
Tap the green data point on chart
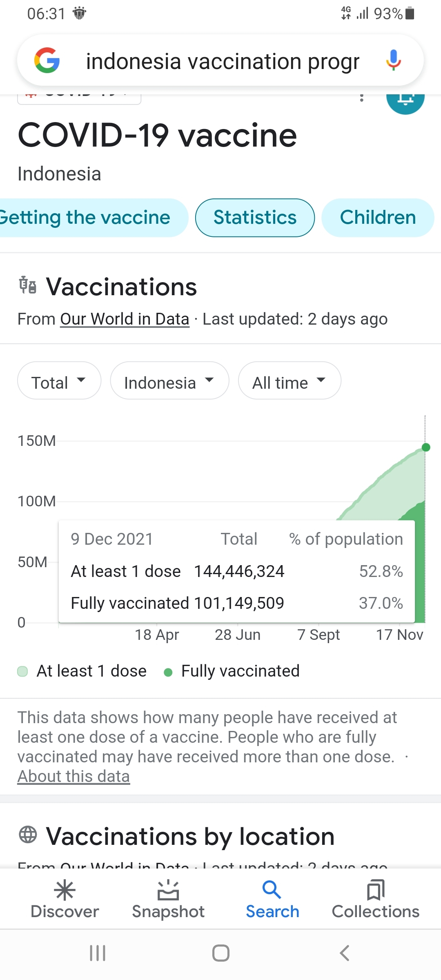426,447
